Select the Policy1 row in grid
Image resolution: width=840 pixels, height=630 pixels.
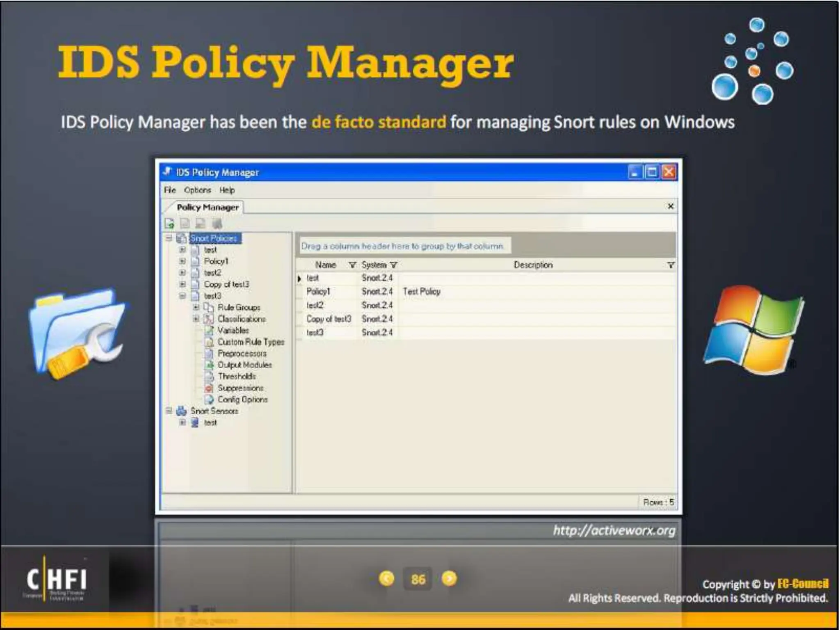(318, 292)
